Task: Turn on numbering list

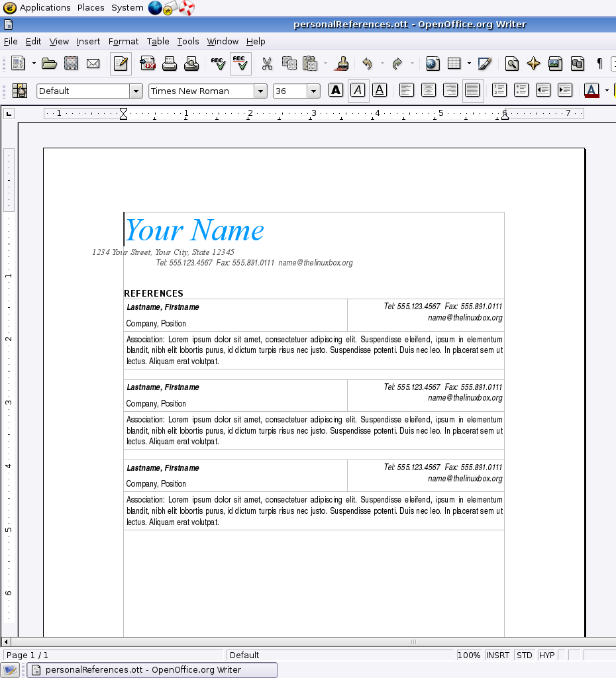Action: pyautogui.click(x=499, y=90)
